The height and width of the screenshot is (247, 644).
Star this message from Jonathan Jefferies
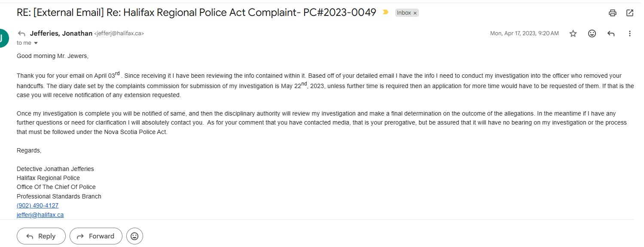(x=573, y=34)
